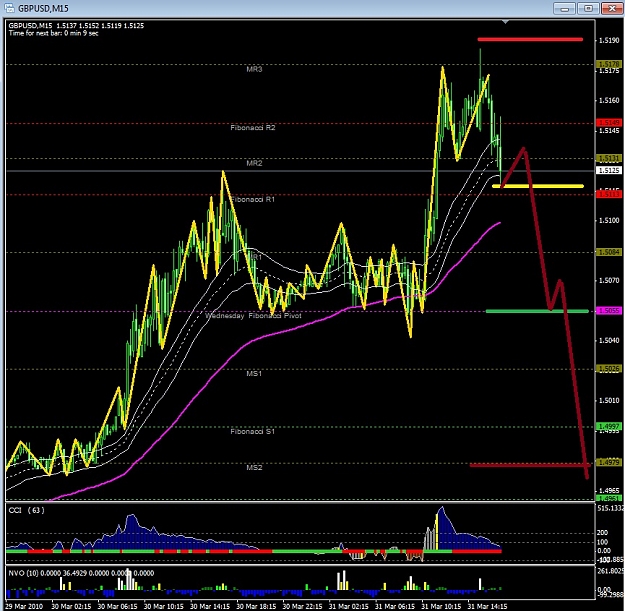This screenshot has width=625, height=611.
Task: Select the MS1 level label
Action: coord(254,373)
